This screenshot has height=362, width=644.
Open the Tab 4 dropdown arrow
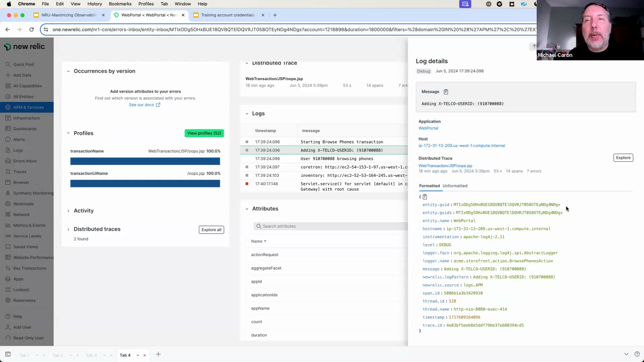click(138, 355)
